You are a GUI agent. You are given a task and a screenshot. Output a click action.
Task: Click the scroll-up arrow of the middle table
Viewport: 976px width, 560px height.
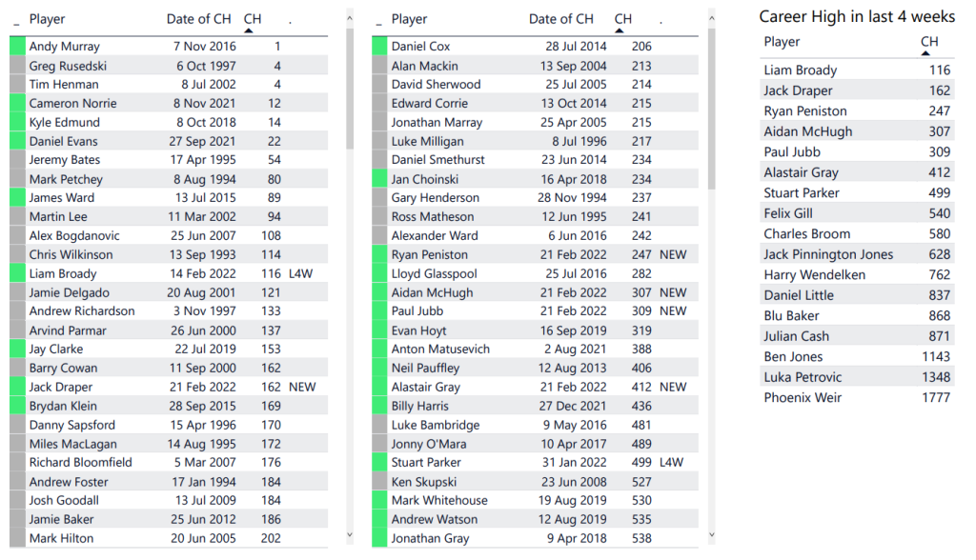(x=711, y=17)
